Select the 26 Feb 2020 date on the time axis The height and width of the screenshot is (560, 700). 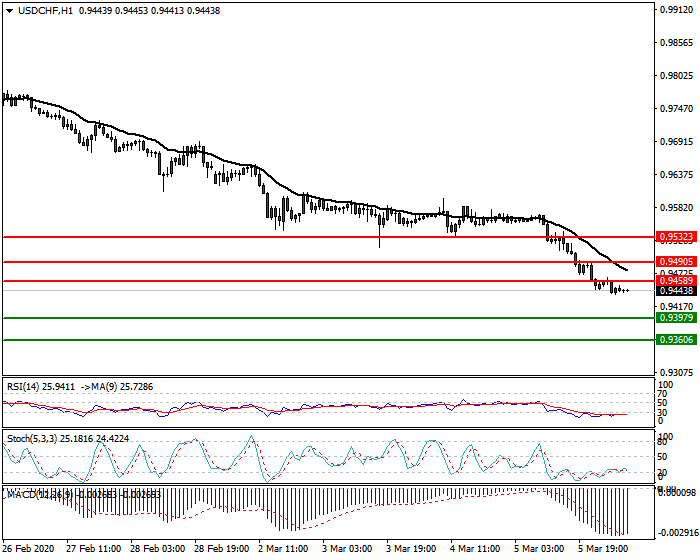click(x=28, y=548)
